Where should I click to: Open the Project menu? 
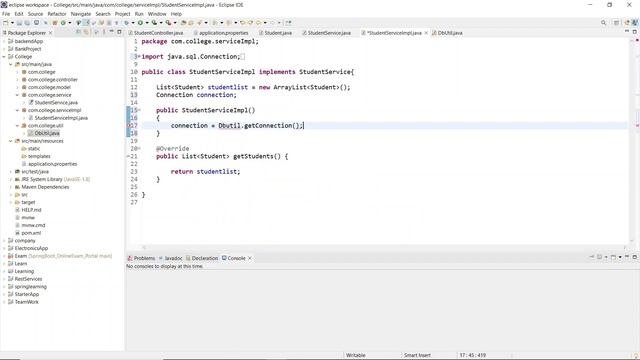(122, 14)
